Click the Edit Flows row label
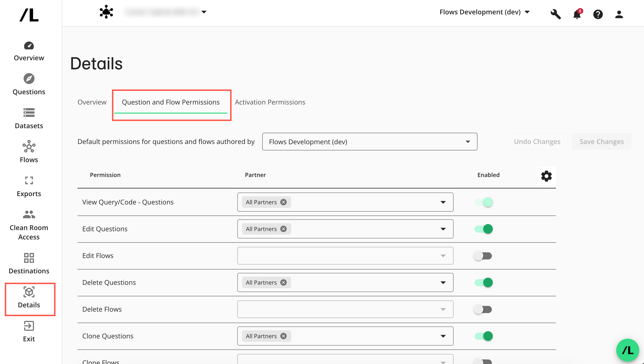The width and height of the screenshot is (644, 364). tap(98, 255)
